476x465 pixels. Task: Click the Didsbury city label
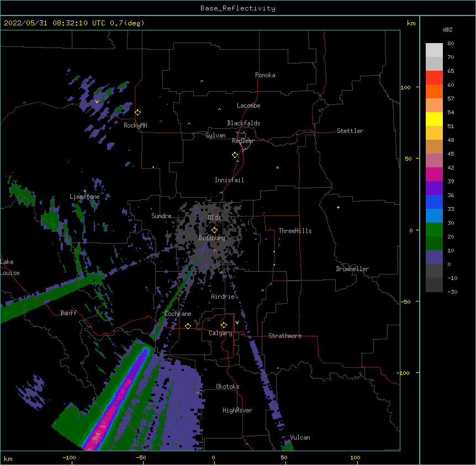pyautogui.click(x=212, y=238)
